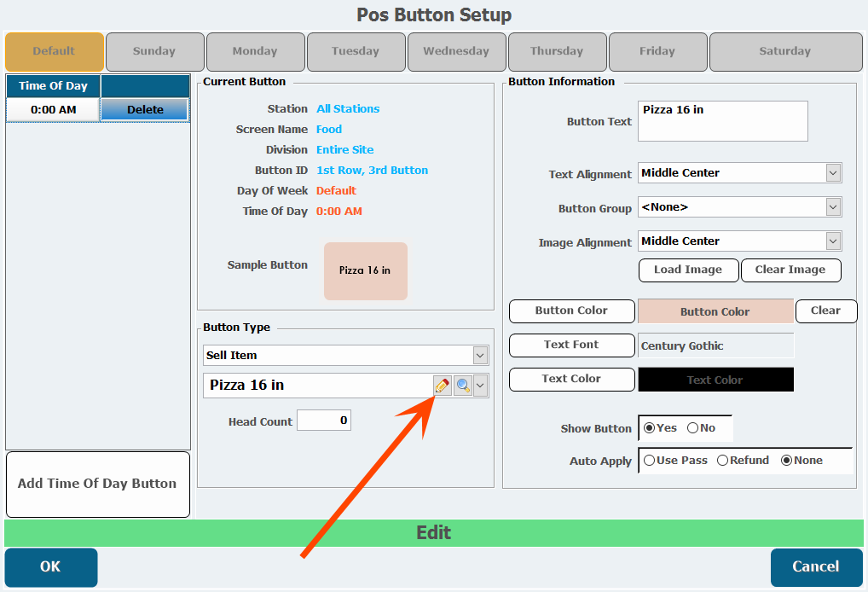The width and height of the screenshot is (868, 592).
Task: Choose Use Pass for Auto Apply
Action: [x=650, y=460]
